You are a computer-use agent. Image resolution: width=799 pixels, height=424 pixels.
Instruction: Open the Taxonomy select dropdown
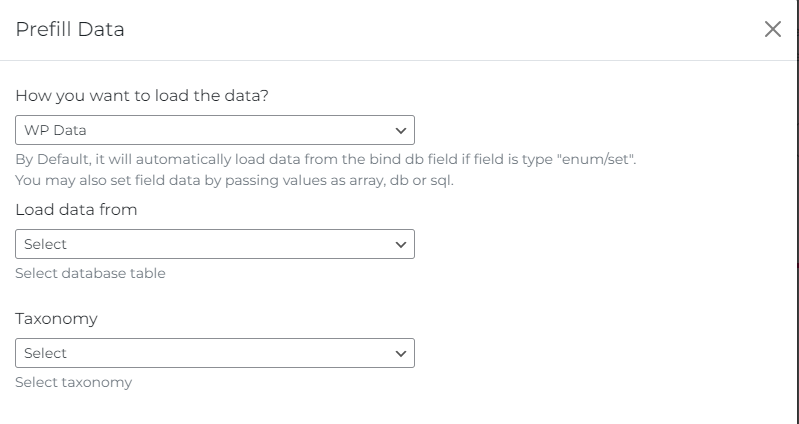click(x=215, y=353)
